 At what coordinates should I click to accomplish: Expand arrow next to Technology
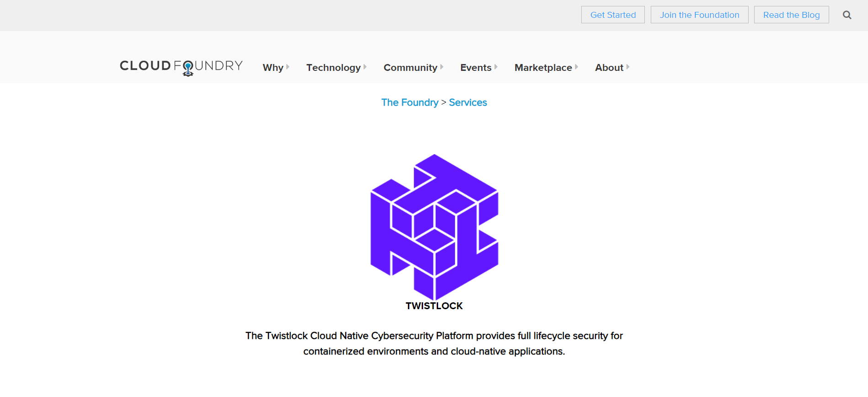(365, 67)
